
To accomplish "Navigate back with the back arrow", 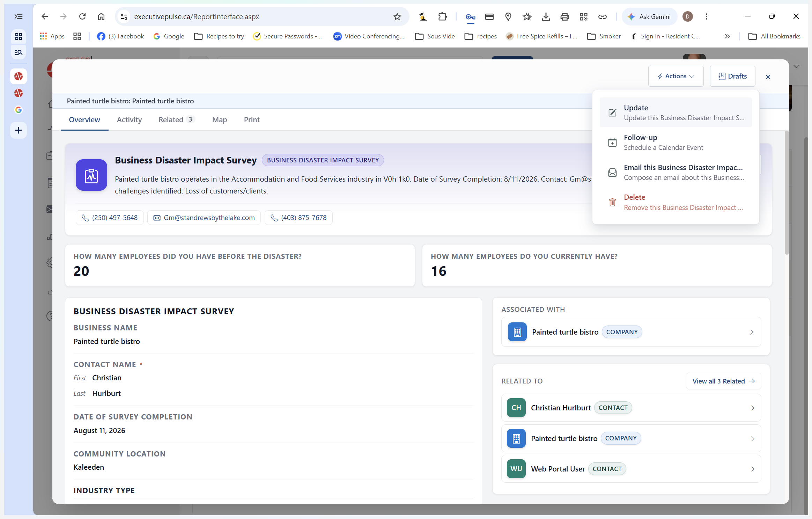I will tap(45, 16).
